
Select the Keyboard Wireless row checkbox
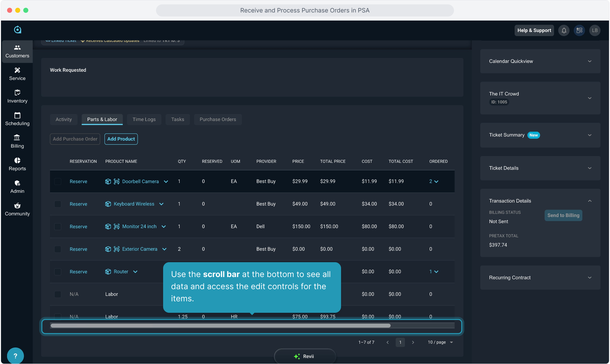(58, 204)
